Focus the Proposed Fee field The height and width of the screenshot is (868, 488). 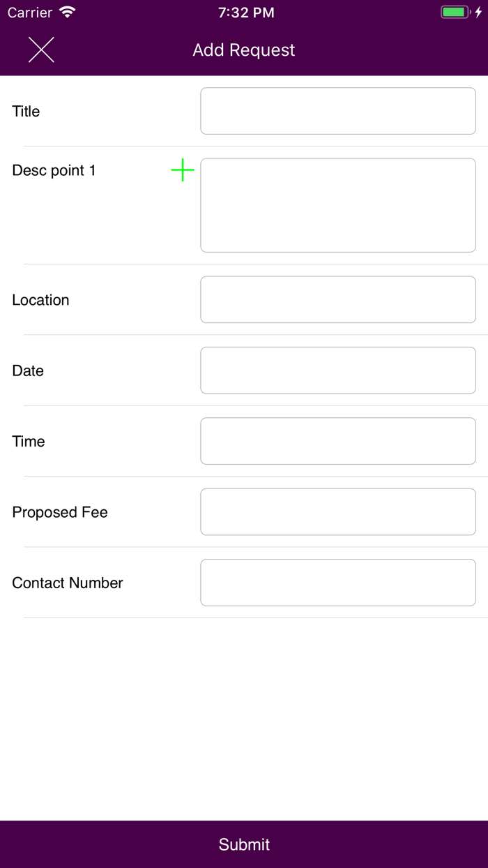click(x=338, y=512)
